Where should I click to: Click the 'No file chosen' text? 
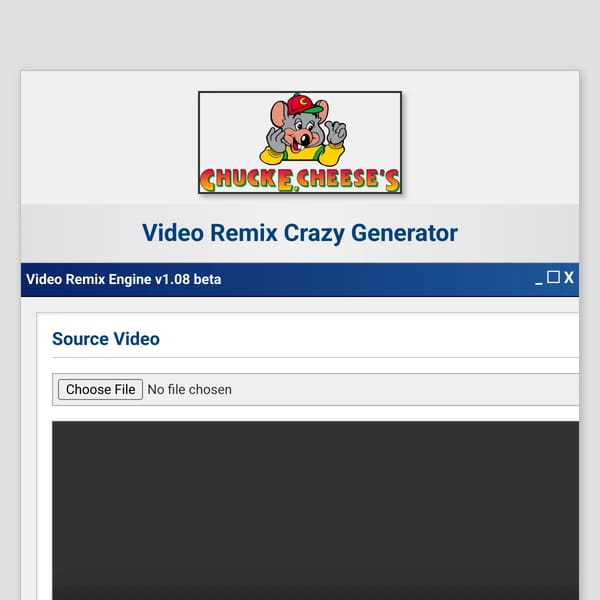pyautogui.click(x=189, y=390)
